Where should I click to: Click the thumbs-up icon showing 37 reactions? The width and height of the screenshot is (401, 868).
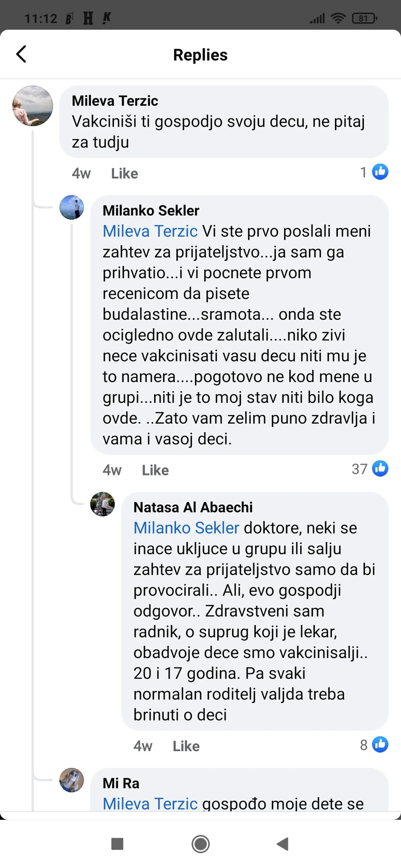tap(380, 468)
